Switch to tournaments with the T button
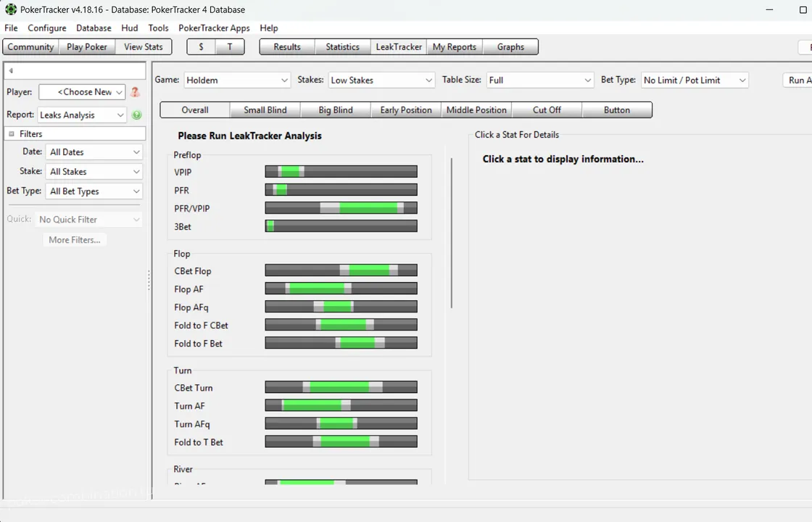Viewport: 812px width, 522px height. pyautogui.click(x=230, y=47)
